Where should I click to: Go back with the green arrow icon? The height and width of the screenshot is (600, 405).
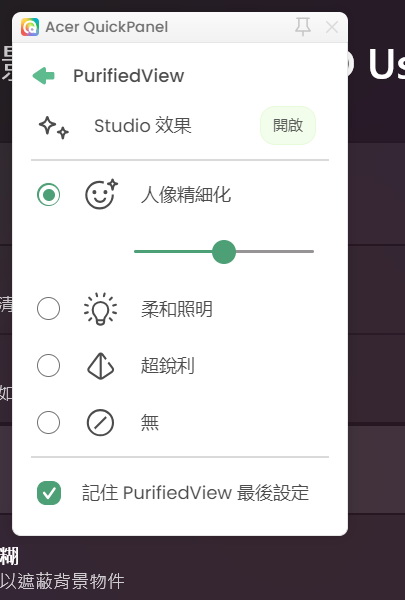(x=44, y=75)
